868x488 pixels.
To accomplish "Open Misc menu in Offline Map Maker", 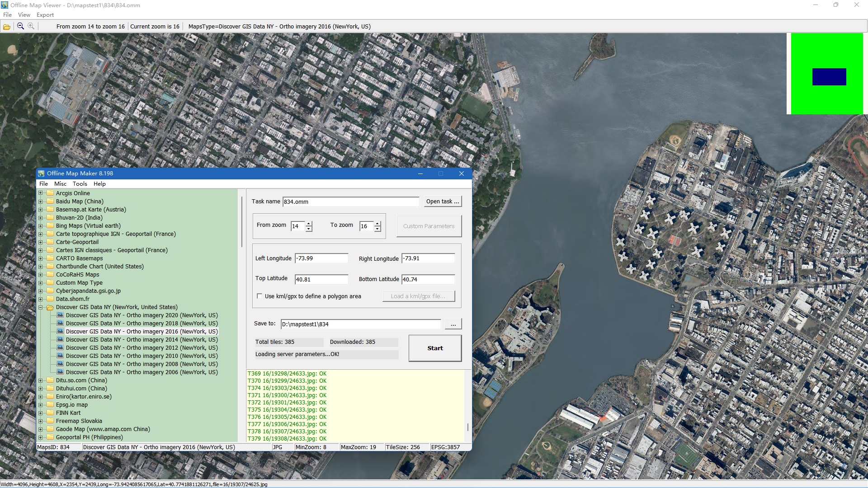I will pyautogui.click(x=60, y=184).
